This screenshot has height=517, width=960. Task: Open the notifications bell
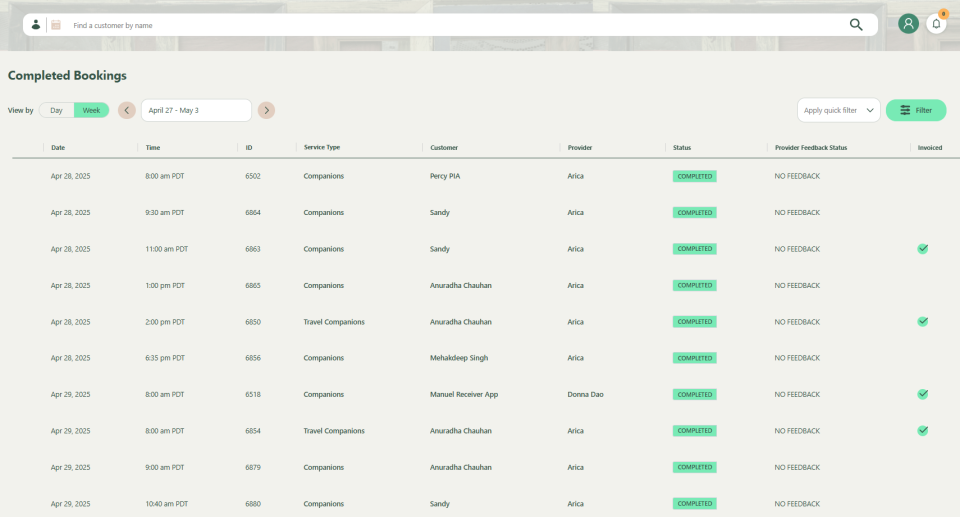[936, 24]
